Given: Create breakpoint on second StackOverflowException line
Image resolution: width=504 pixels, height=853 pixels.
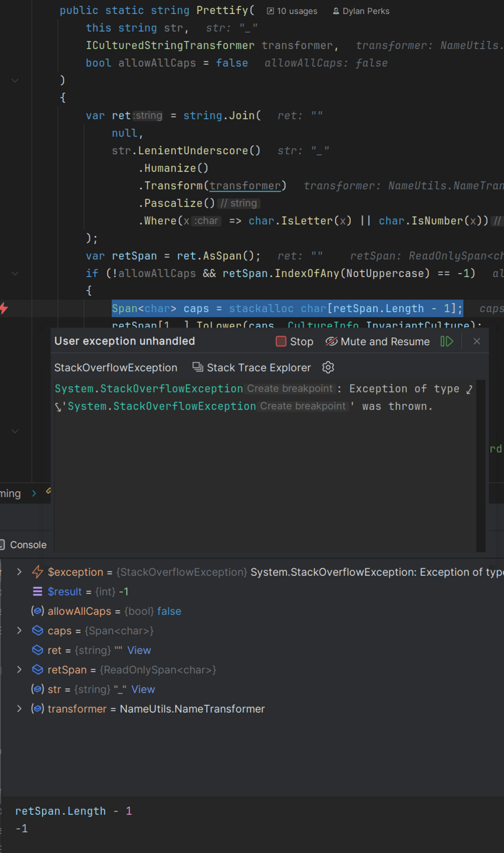Looking at the screenshot, I should tap(303, 406).
